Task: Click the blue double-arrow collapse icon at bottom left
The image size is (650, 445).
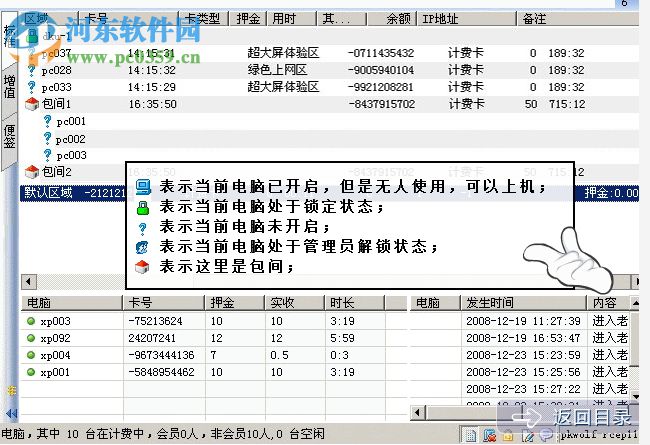Action: pos(12,413)
